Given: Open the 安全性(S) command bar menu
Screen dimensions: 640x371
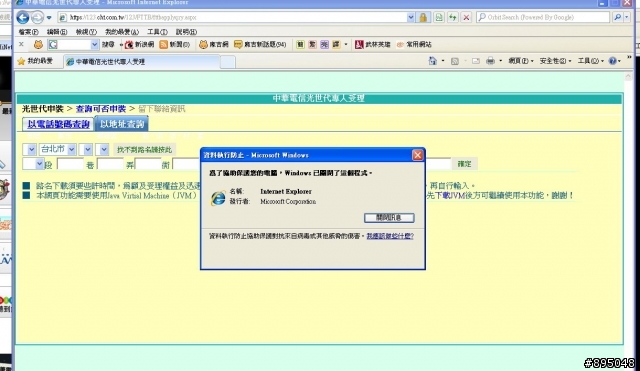Looking at the screenshot, I should point(556,61).
